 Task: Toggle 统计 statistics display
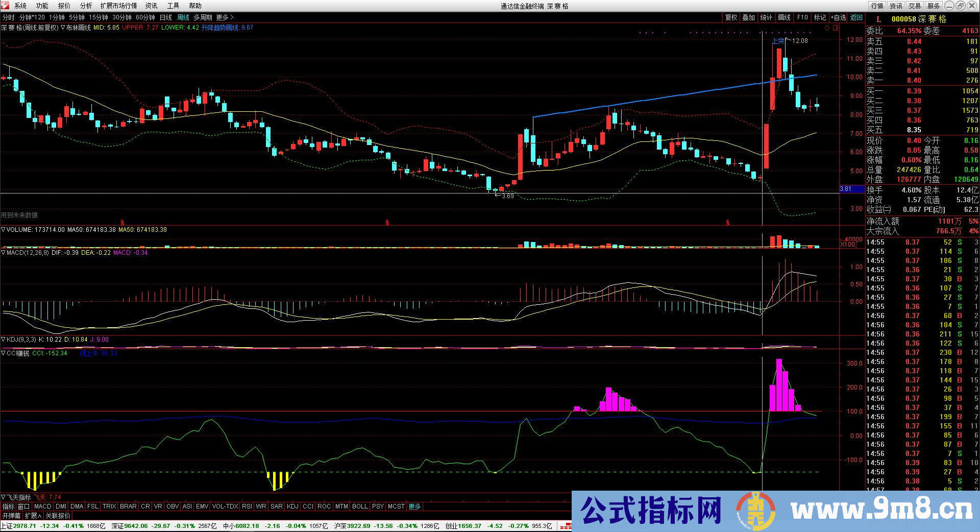tap(767, 17)
